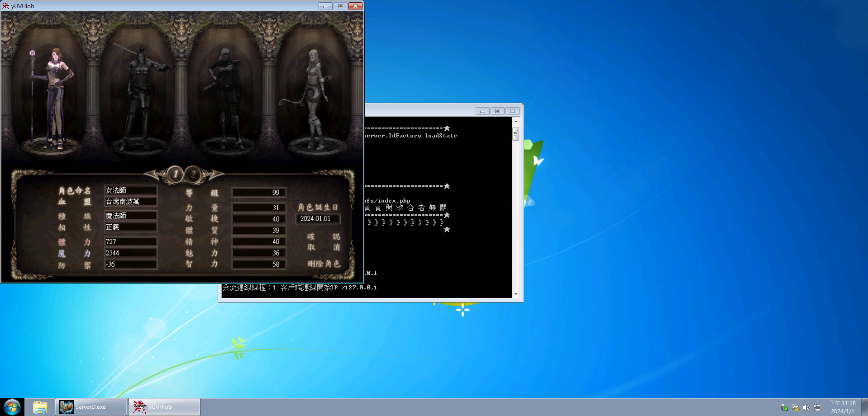Switch to character page 2
The height and width of the screenshot is (416, 868).
[x=193, y=174]
